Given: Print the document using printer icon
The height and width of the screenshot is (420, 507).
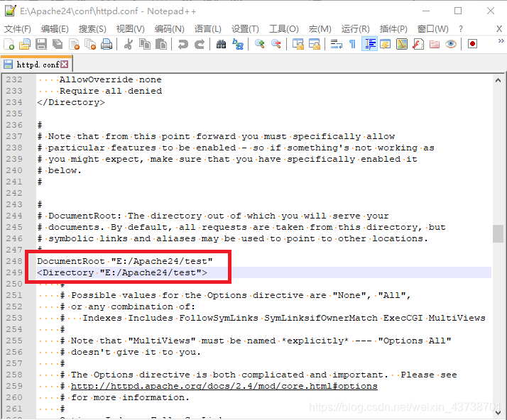Looking at the screenshot, I should click(107, 44).
